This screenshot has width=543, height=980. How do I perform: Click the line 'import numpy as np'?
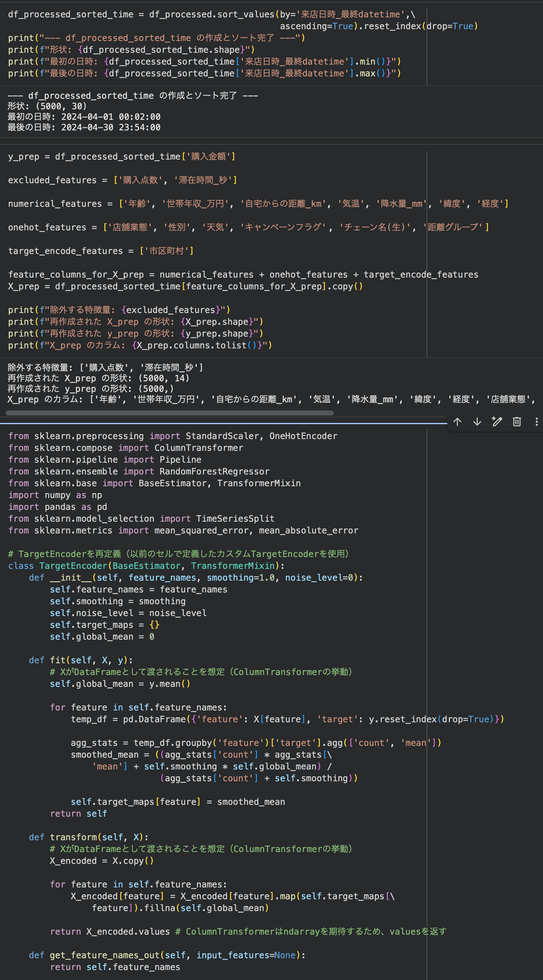point(55,495)
